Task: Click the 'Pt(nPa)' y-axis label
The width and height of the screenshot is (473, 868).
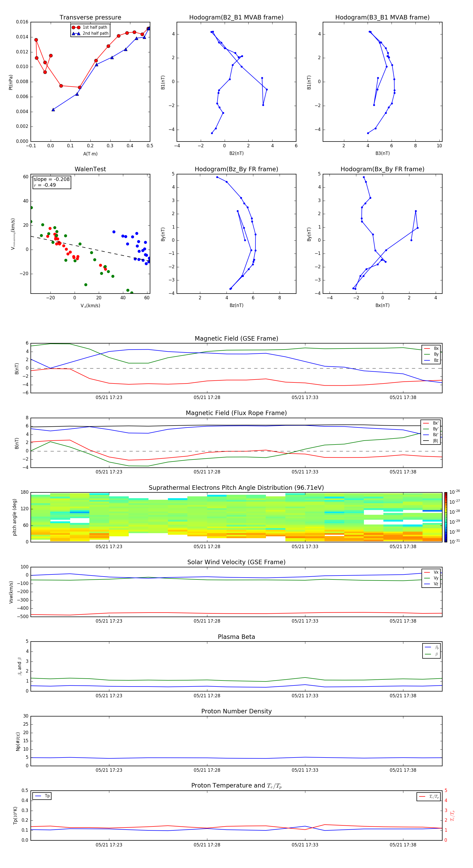Action: 11,82
